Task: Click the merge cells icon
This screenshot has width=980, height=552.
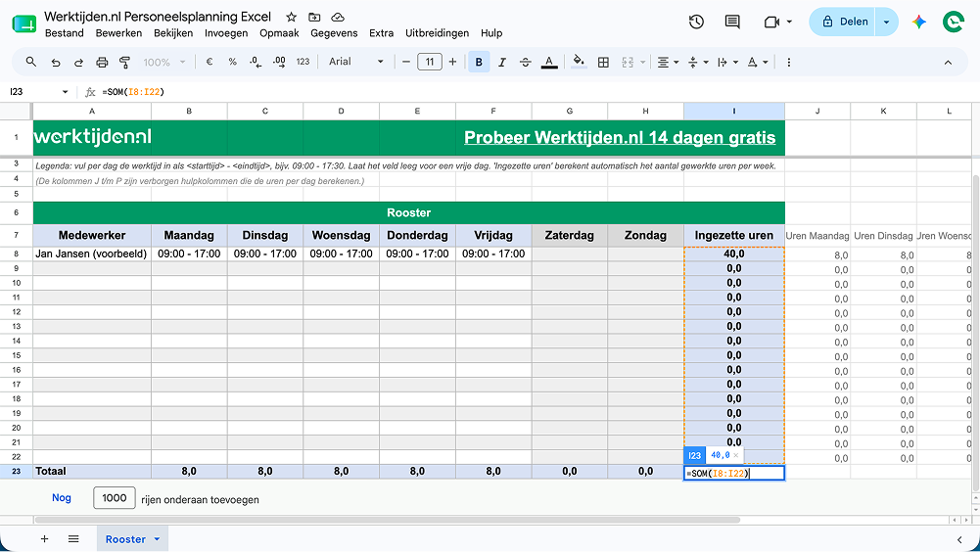Action: tap(628, 62)
